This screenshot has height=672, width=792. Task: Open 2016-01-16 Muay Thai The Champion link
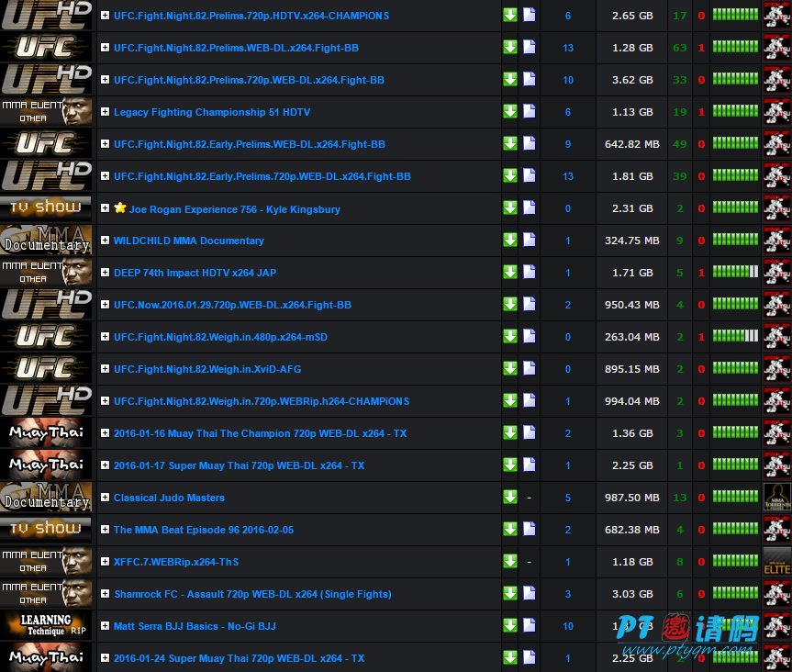tap(260, 433)
